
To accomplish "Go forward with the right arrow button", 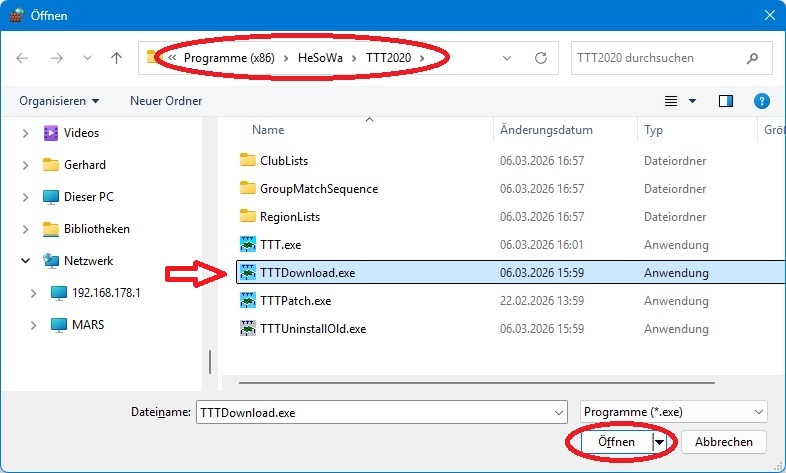I will [57, 58].
